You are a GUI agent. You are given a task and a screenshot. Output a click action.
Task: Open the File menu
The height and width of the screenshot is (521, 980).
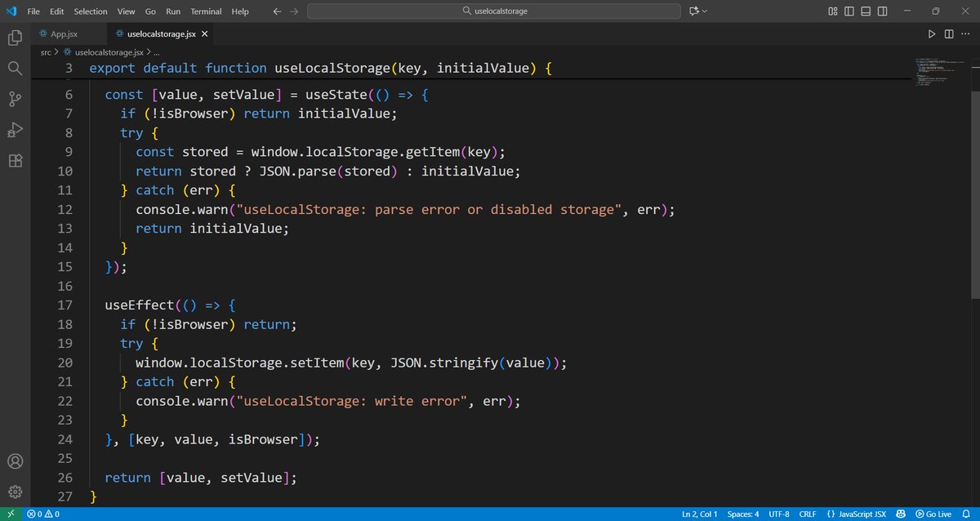33,11
